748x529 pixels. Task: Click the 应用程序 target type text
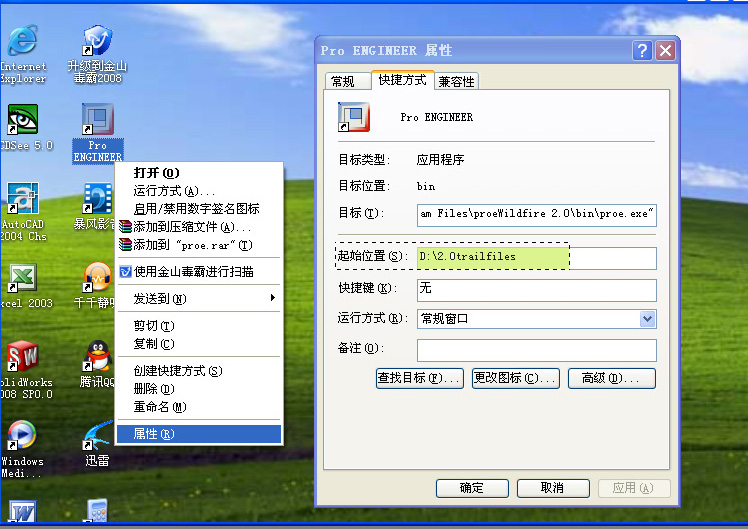coord(440,160)
